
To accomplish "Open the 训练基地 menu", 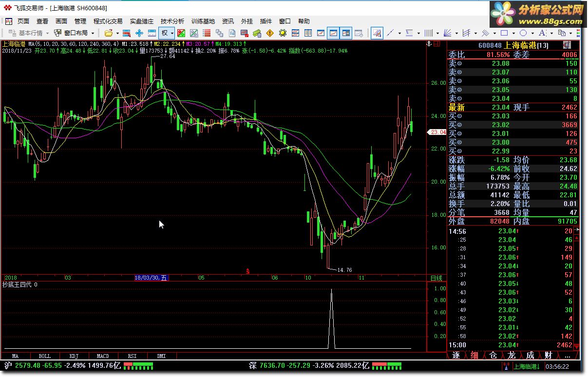I will [x=203, y=21].
